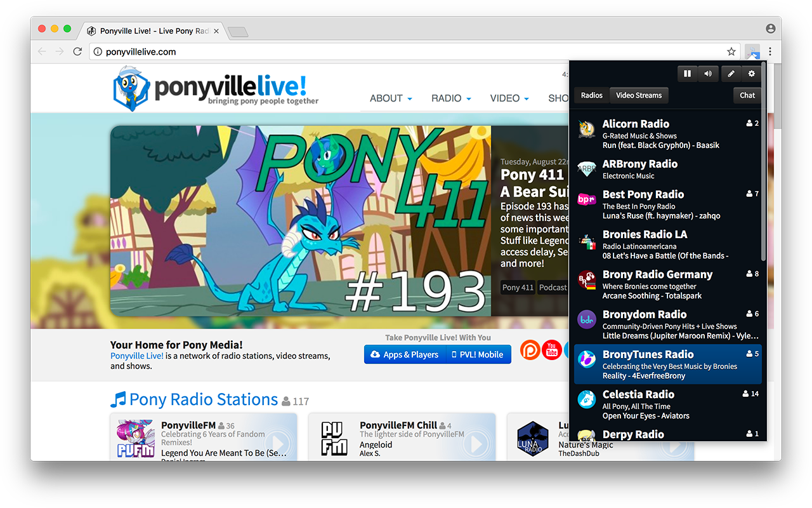This screenshot has width=812, height=508.
Task: Pause playback in the extension popup
Action: click(687, 74)
